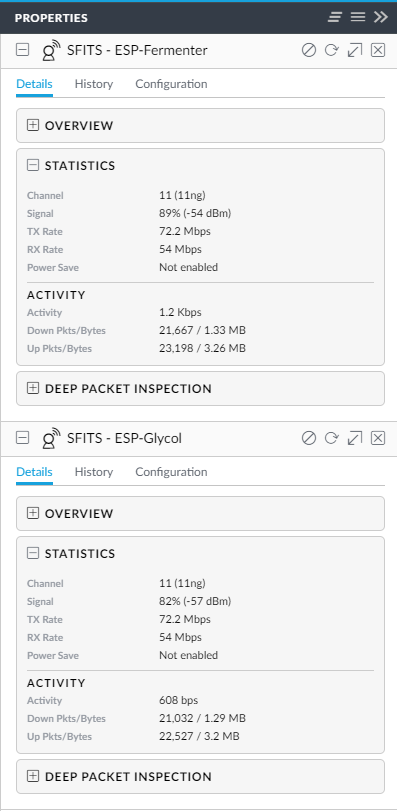Collapse the SFITS - ESP-Fermenter section

(22, 50)
